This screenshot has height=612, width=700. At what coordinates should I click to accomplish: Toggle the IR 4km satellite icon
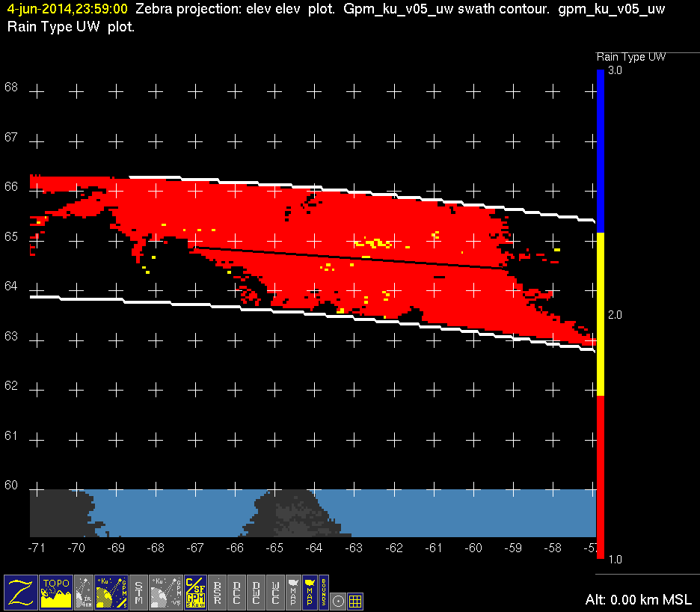[84, 593]
